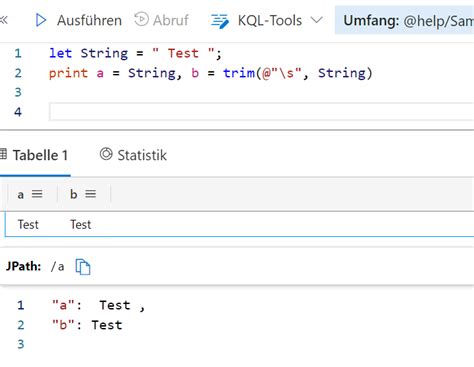Click the Abruf recall button

[161, 20]
